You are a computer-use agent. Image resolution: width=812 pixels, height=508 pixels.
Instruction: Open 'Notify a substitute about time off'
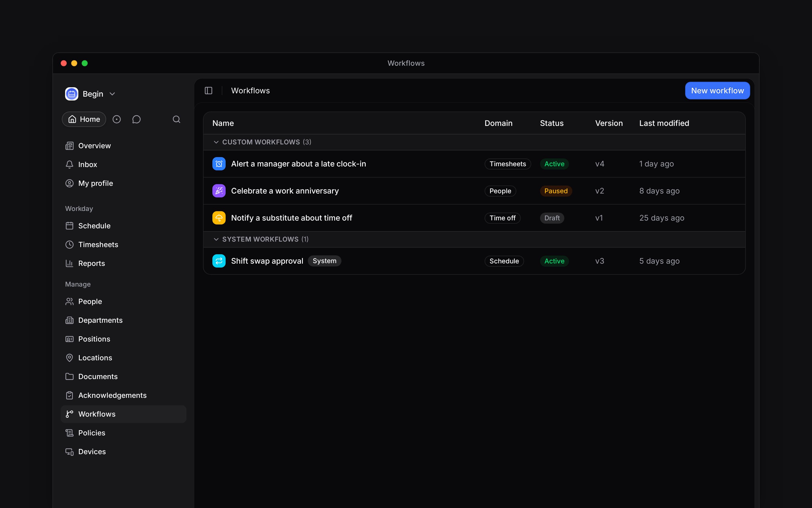[292, 218]
